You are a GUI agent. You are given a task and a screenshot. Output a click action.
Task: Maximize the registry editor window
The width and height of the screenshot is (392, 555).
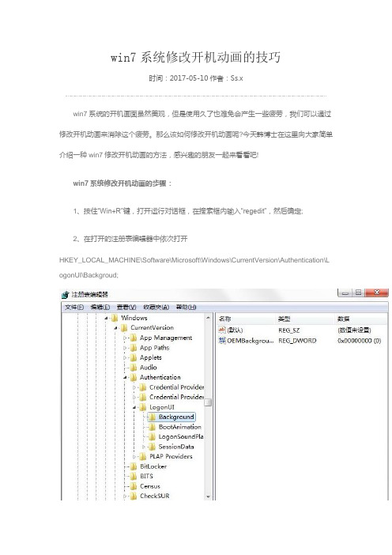tap(358, 293)
